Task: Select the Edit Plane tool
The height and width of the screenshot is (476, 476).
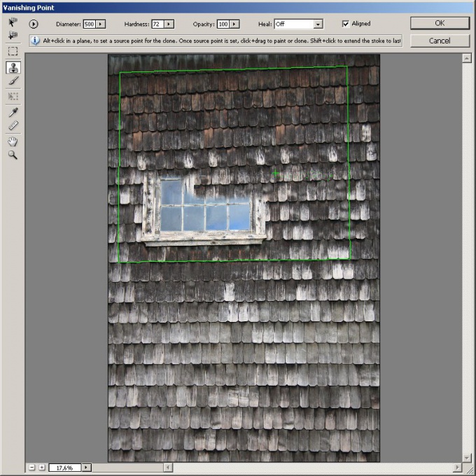Action: pos(13,22)
